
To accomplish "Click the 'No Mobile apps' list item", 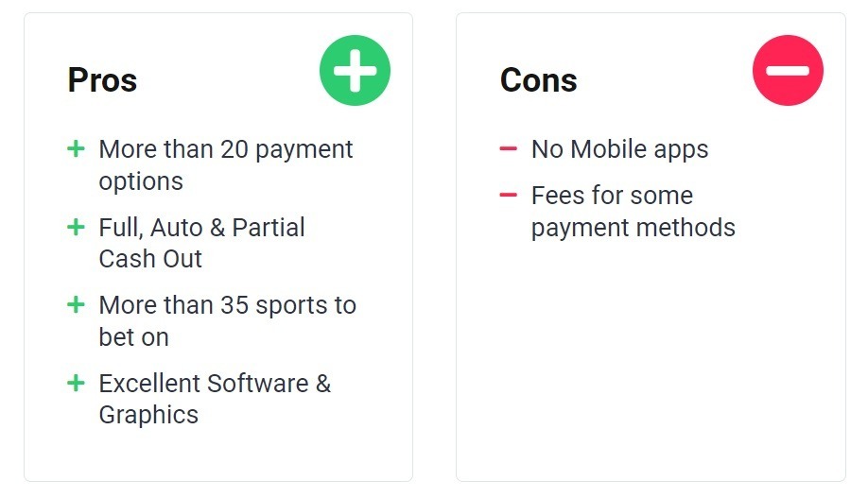I will click(620, 149).
